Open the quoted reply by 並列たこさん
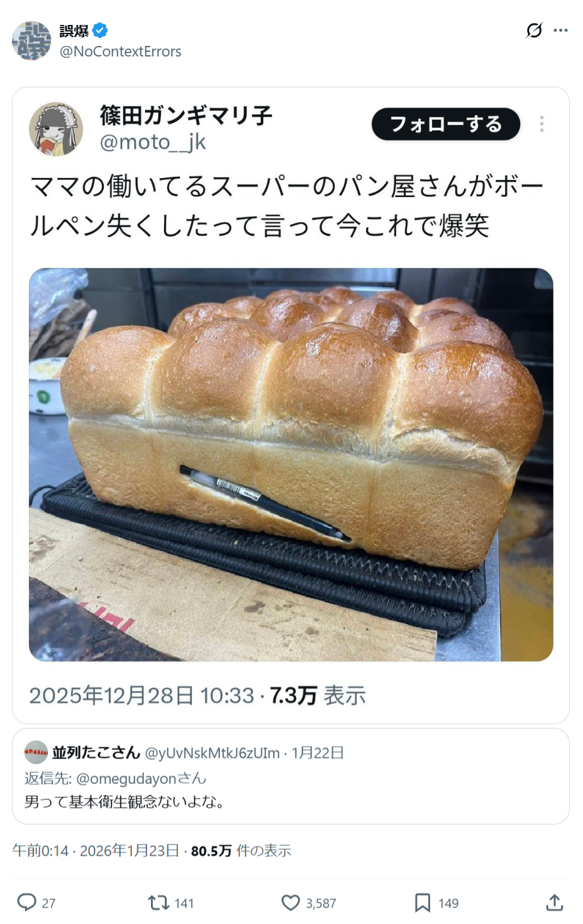 [x=291, y=776]
